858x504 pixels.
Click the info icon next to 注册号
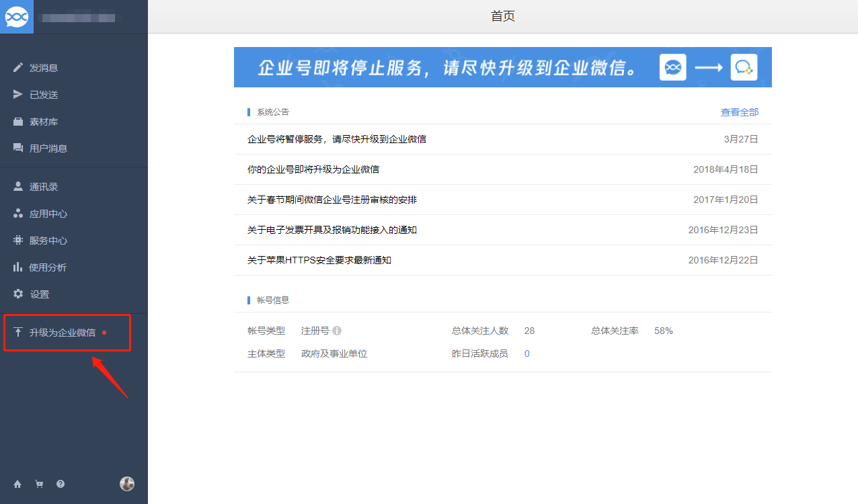[x=337, y=331]
